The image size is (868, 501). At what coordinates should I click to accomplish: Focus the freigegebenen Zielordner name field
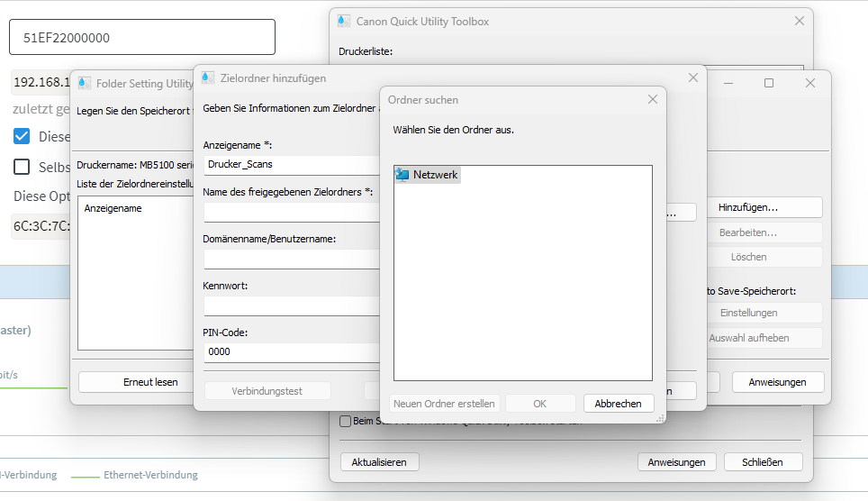[x=292, y=212]
